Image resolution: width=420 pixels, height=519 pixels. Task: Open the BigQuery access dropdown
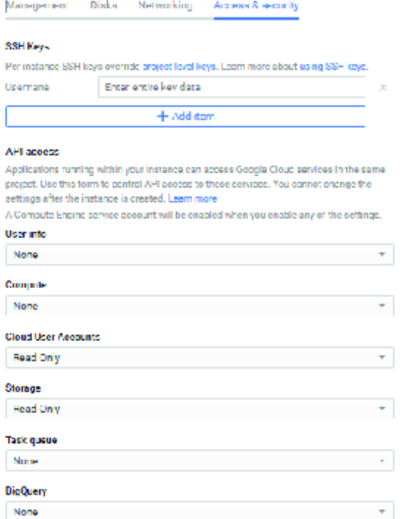[199, 512]
